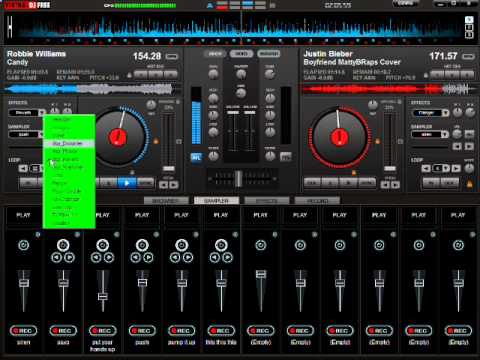Open the right deck sampler dropdown

[x=445, y=134]
